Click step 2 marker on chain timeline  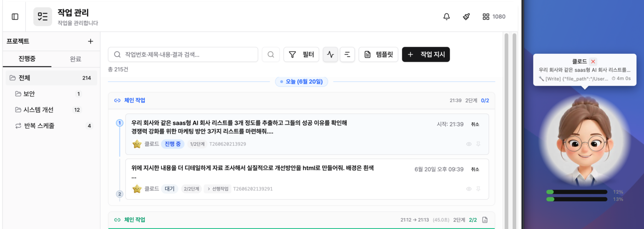pyautogui.click(x=120, y=194)
